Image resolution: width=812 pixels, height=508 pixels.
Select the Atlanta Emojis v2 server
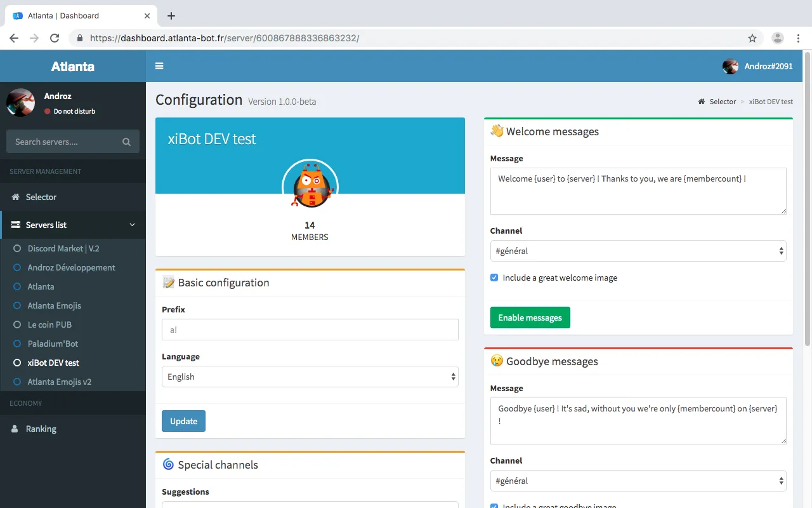pos(60,382)
